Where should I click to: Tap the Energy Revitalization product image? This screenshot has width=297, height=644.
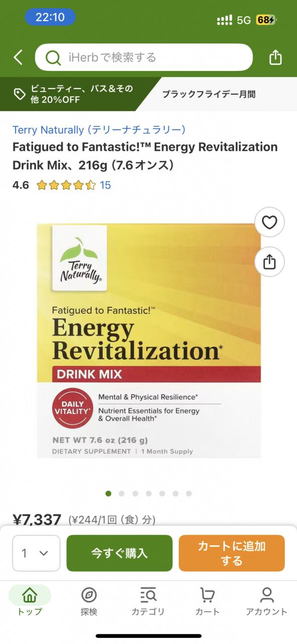coord(149,341)
